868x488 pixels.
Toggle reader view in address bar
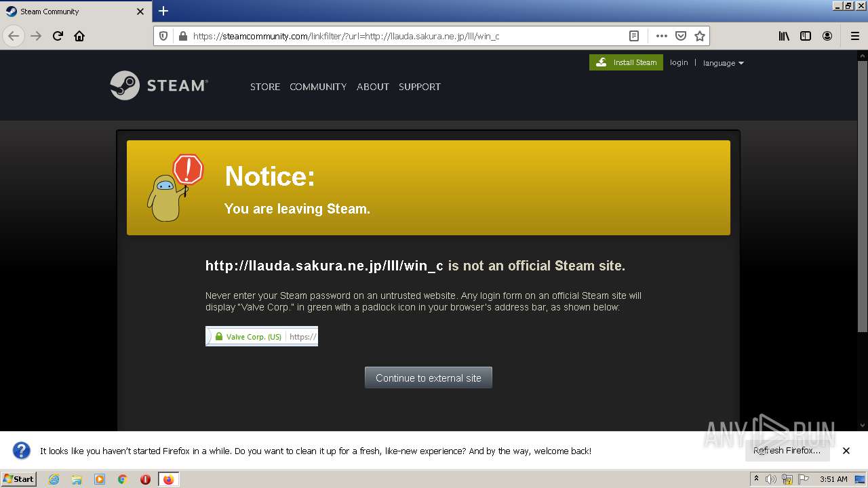tap(634, 36)
